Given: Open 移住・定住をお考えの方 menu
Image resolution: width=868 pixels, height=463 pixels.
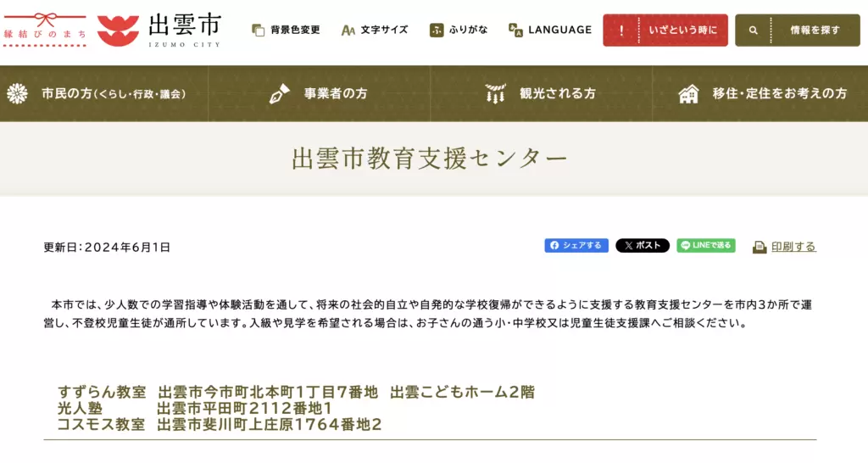Looking at the screenshot, I should [760, 93].
